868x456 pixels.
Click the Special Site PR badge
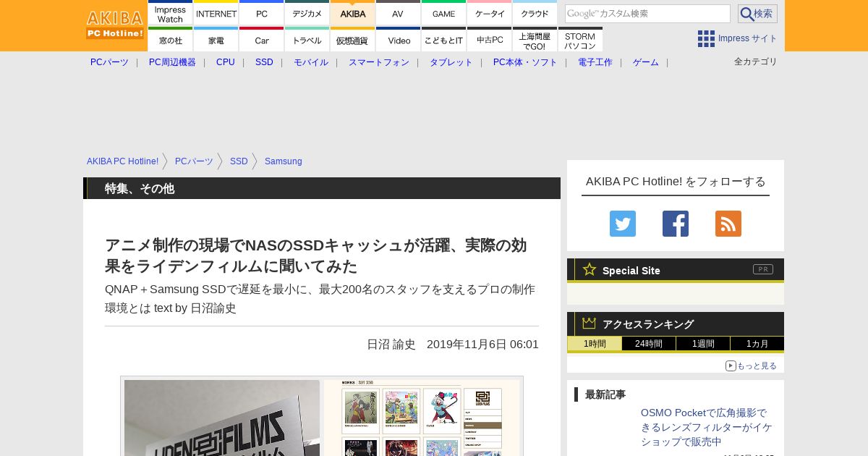click(x=763, y=269)
